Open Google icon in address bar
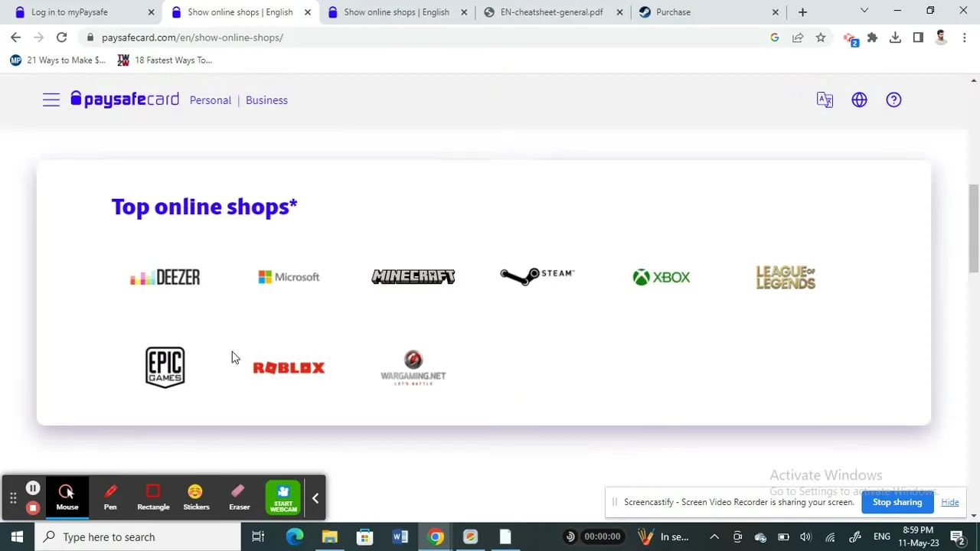 [775, 37]
